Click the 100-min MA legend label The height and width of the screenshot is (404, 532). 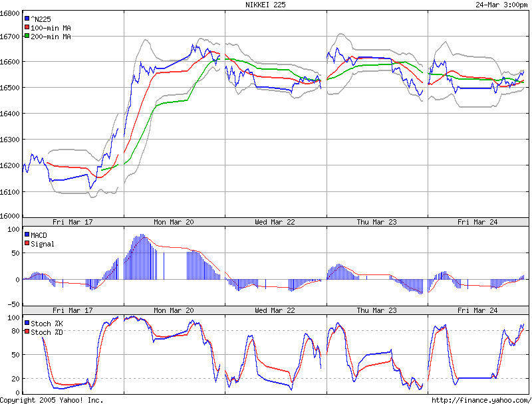pos(51,28)
